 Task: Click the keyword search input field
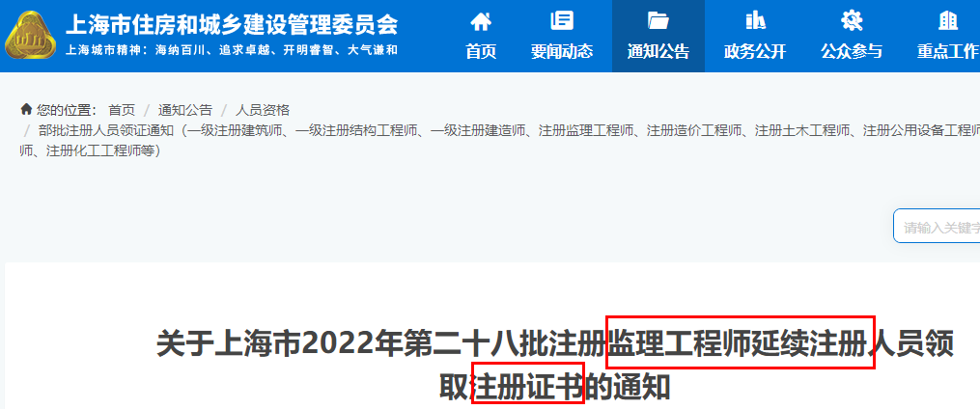tap(937, 226)
